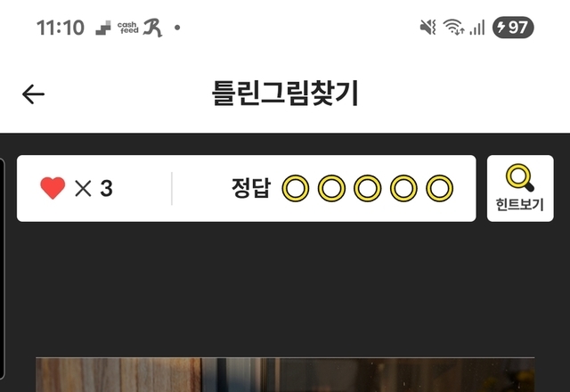This screenshot has width=570, height=392.
Task: Tap the wooden puzzle image
Action: (285, 374)
